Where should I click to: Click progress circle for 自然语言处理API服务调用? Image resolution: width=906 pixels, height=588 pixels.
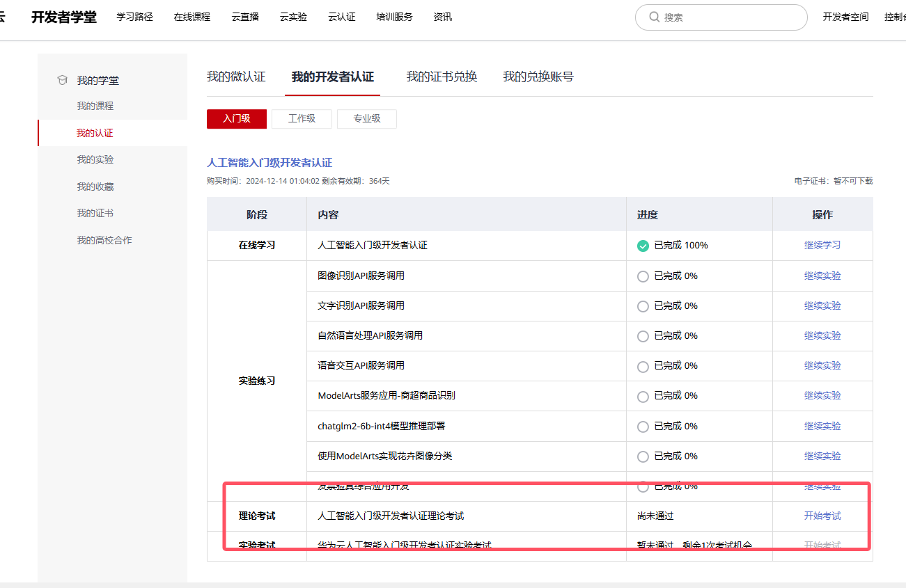(643, 336)
